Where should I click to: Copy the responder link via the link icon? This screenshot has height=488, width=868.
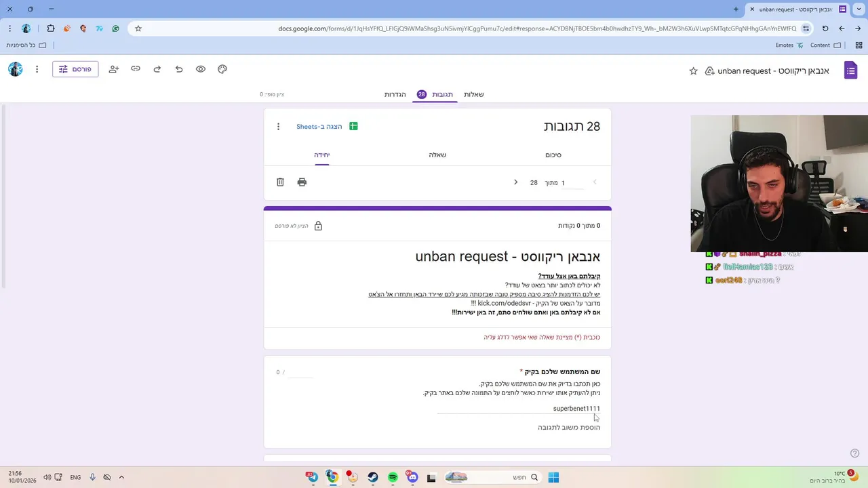point(136,69)
